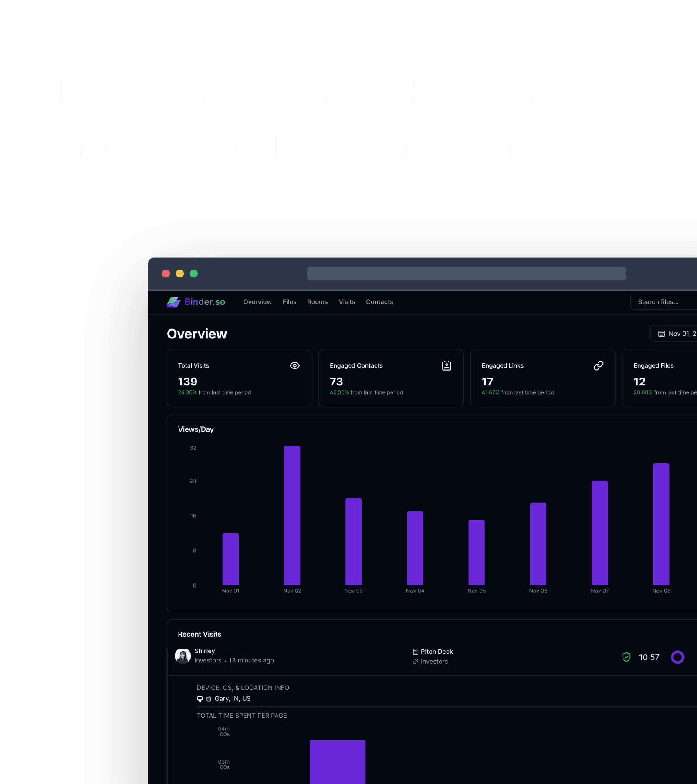
Task: Click Shirley's avatar photo
Action: [x=183, y=656]
